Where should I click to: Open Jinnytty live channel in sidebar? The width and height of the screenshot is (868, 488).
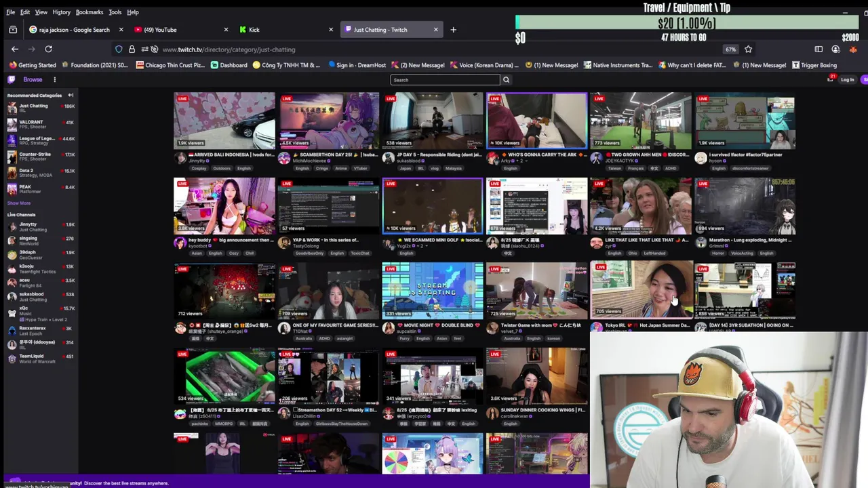pos(41,226)
